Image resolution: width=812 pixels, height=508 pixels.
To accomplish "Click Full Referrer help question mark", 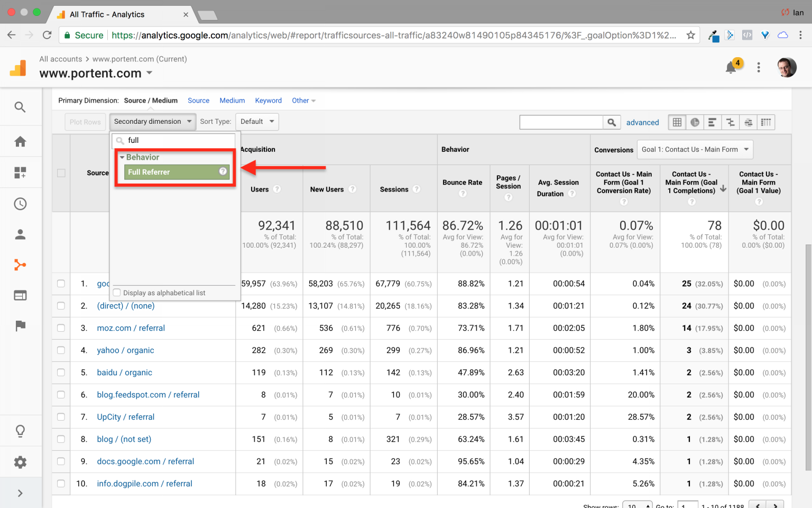I will 223,171.
